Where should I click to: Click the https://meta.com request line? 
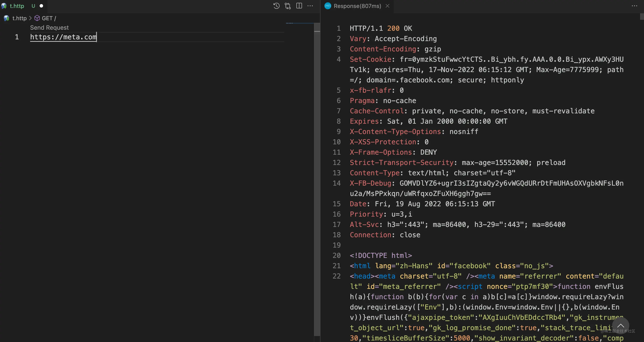coord(63,37)
